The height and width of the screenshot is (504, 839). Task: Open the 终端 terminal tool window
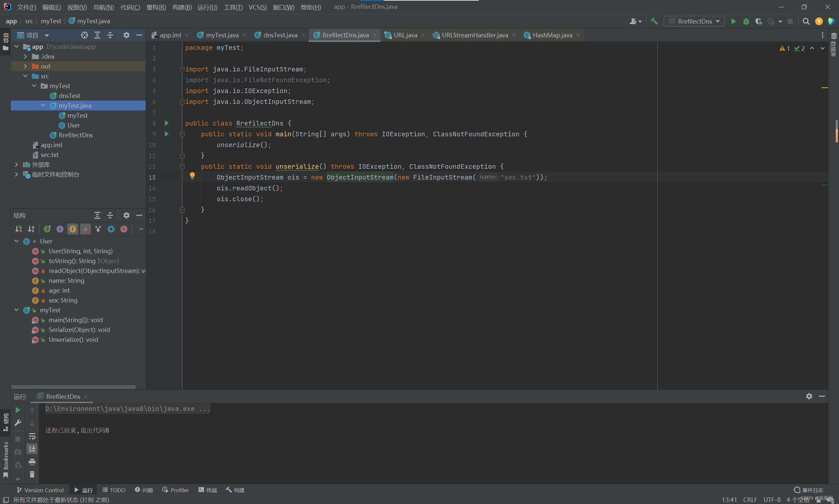coord(207,490)
